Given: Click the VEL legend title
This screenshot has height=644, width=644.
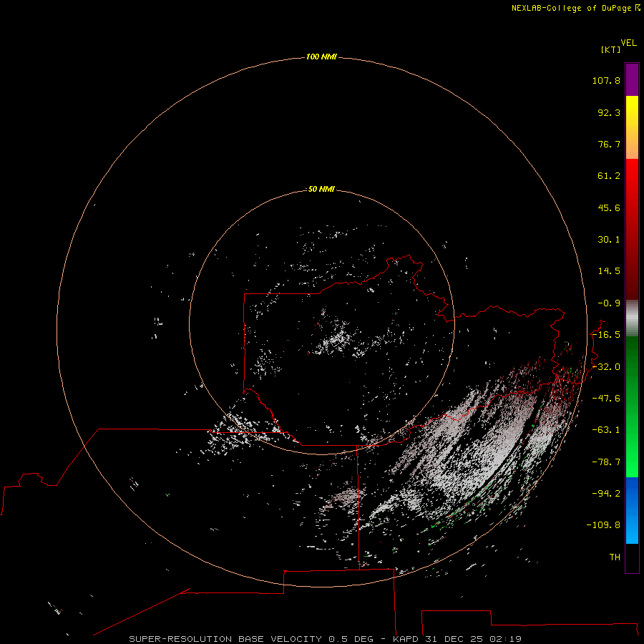Looking at the screenshot, I should [628, 43].
